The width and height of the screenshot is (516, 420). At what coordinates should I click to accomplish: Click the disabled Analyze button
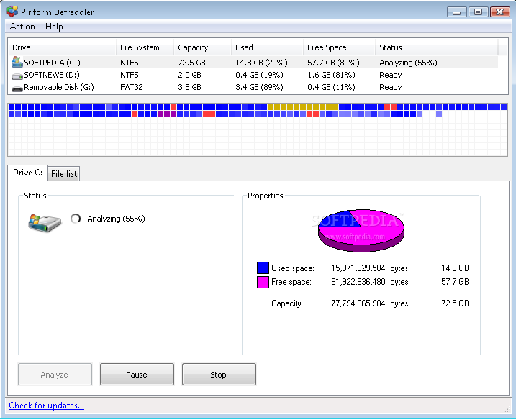tap(55, 374)
